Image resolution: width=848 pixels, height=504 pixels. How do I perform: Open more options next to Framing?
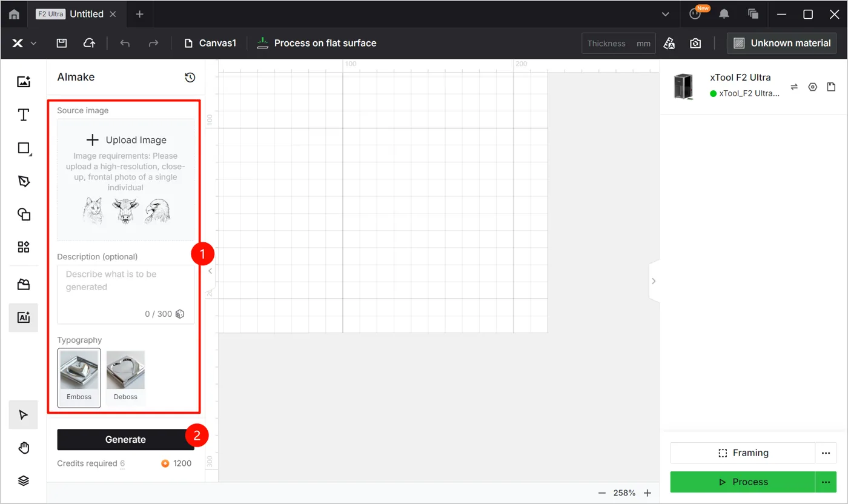(x=826, y=453)
